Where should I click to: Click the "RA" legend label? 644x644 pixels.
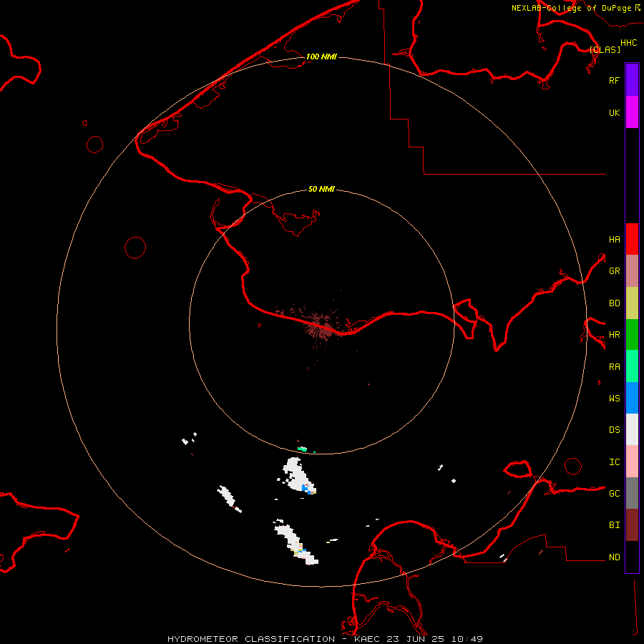(x=614, y=367)
